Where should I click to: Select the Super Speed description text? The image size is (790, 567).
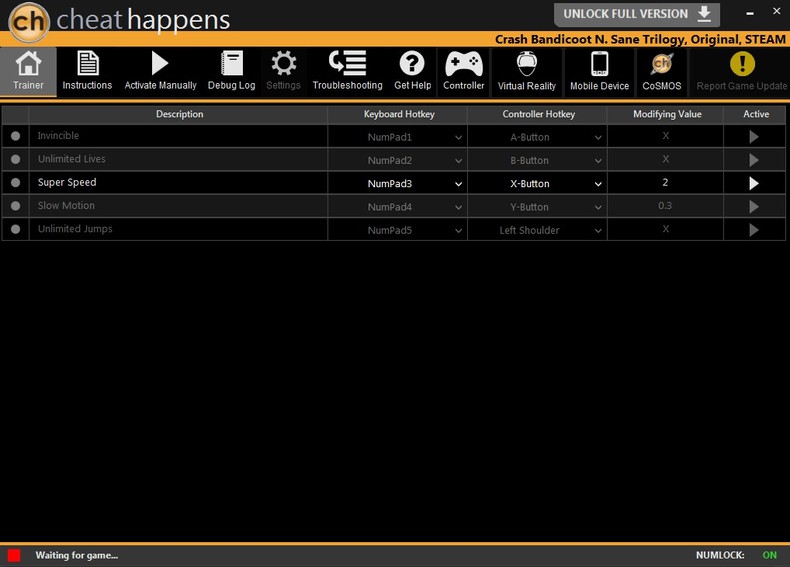(x=67, y=182)
